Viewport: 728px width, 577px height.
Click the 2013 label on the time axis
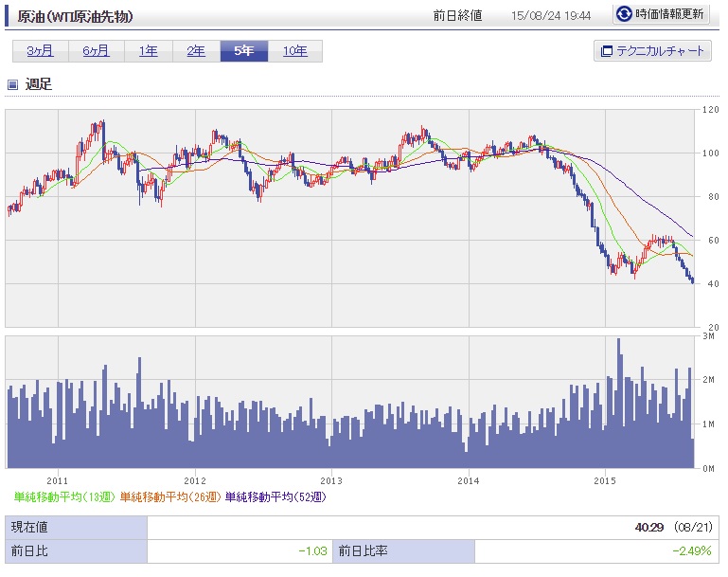pyautogui.click(x=331, y=480)
